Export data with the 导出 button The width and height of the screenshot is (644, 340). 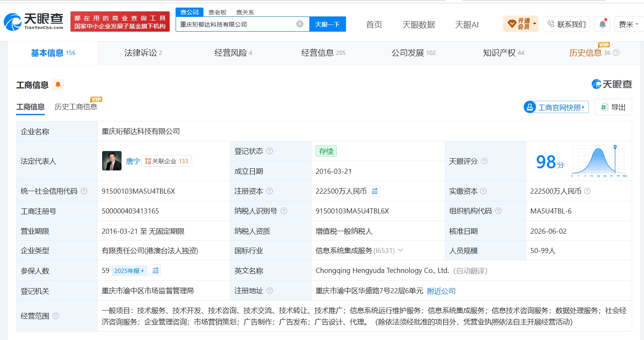tap(613, 107)
